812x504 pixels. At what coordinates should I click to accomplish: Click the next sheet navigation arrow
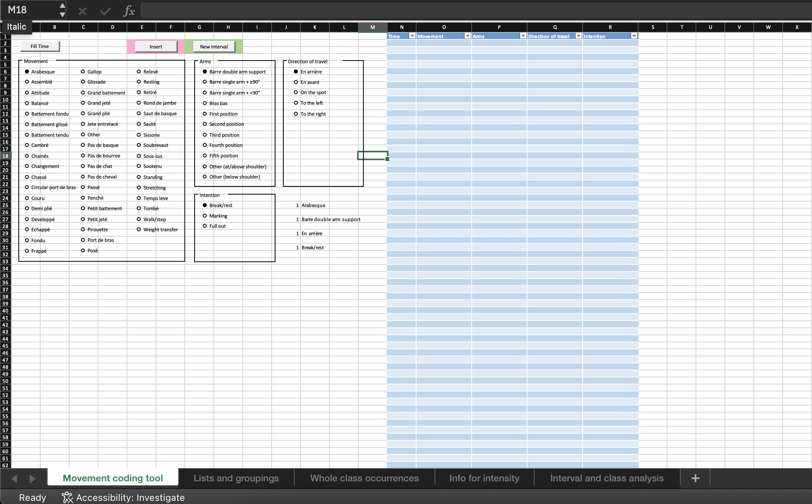click(32, 479)
